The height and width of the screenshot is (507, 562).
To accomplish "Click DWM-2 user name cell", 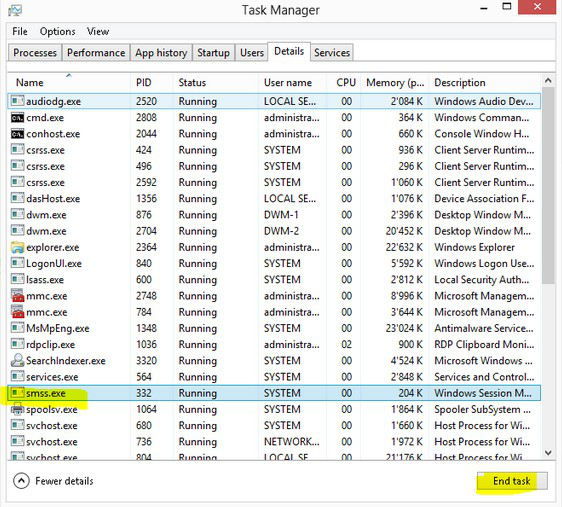I will (281, 231).
